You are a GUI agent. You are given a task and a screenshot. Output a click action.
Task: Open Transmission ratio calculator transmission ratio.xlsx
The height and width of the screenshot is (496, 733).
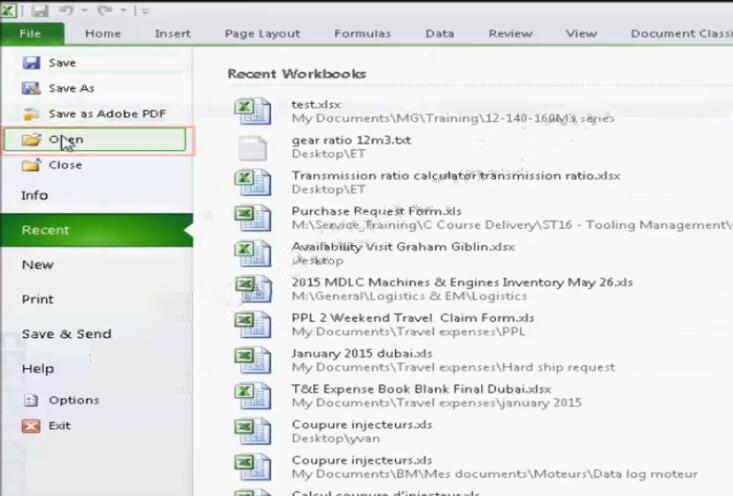coord(456,176)
